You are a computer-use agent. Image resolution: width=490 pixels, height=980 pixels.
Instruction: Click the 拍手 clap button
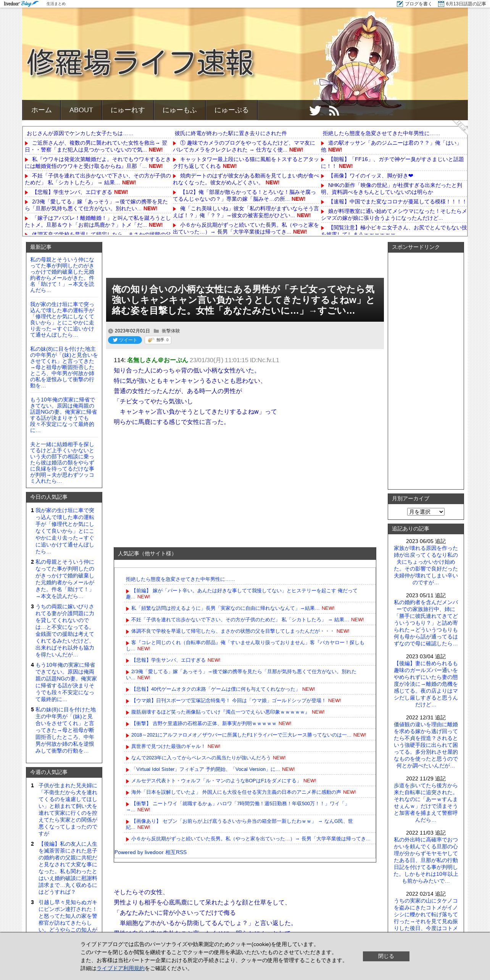(x=158, y=340)
